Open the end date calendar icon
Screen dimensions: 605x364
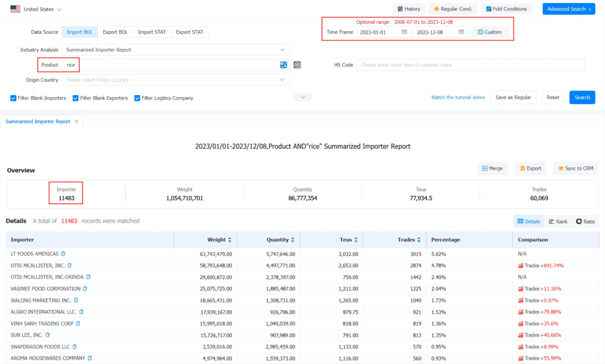coord(461,32)
